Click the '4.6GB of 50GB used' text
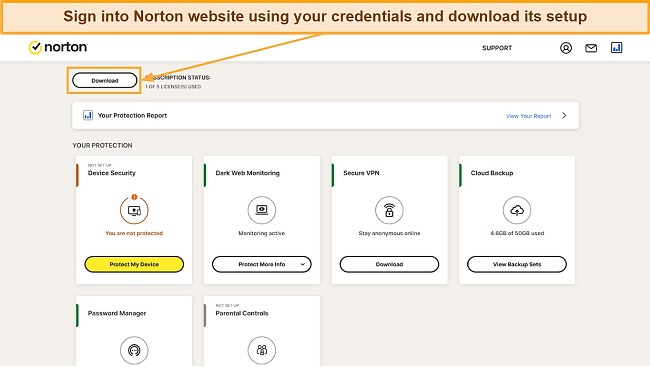This screenshot has height=367, width=650. [x=517, y=233]
